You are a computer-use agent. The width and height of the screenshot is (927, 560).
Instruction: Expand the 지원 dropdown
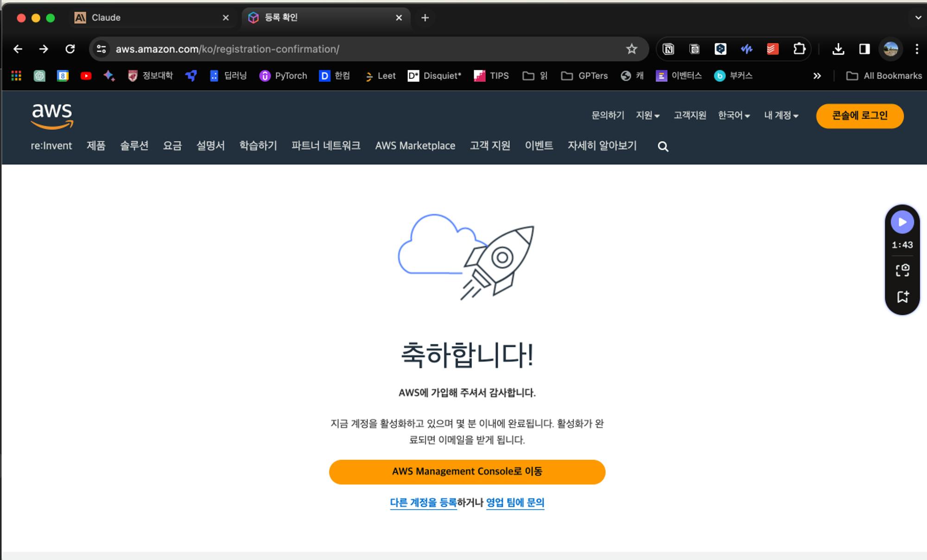(x=648, y=115)
